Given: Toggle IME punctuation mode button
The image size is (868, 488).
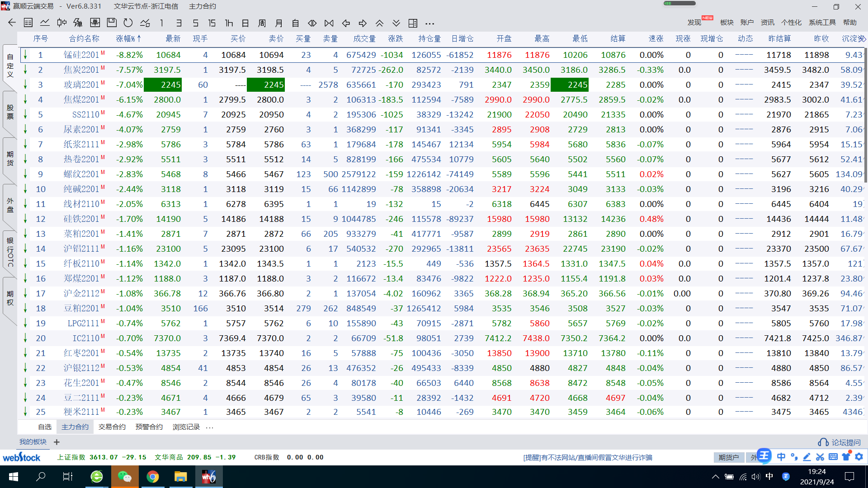Looking at the screenshot, I should point(794,457).
